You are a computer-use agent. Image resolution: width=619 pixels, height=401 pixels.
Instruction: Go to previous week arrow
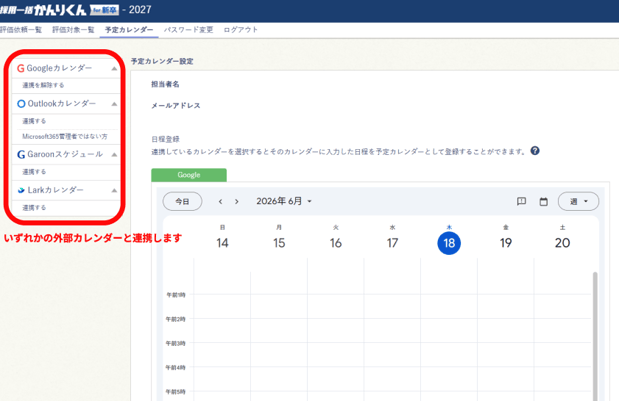(x=221, y=202)
